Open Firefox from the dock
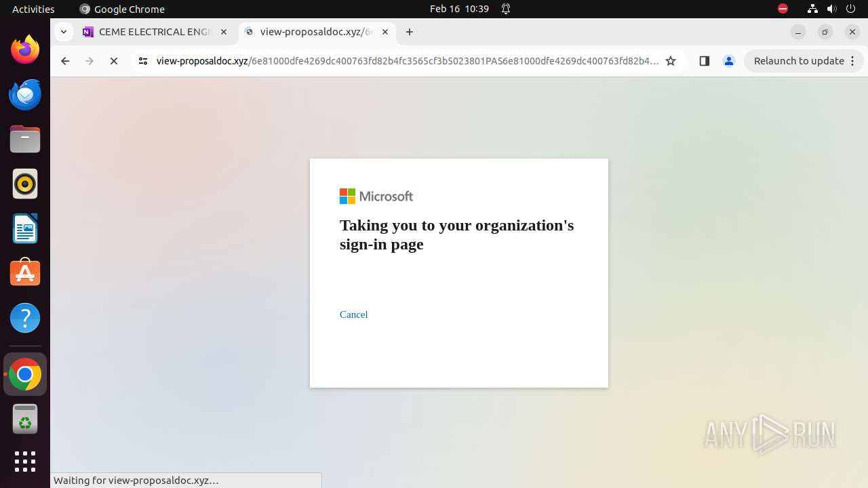This screenshot has height=488, width=868. [25, 49]
